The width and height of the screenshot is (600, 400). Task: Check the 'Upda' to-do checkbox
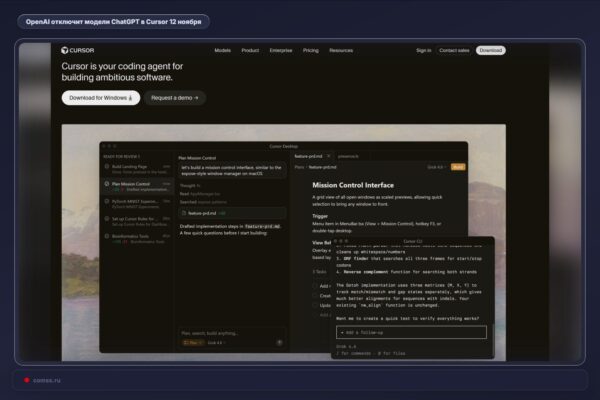(x=315, y=305)
